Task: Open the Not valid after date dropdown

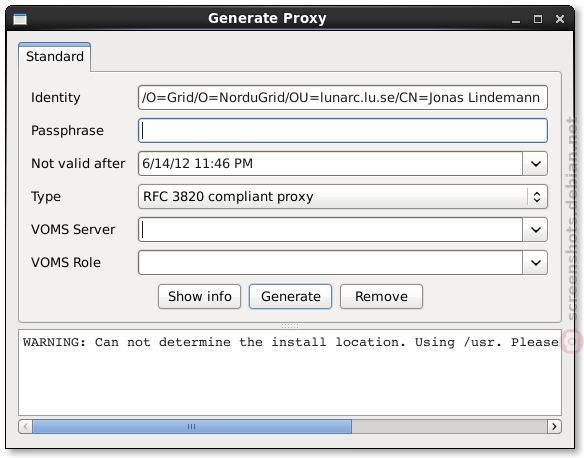Action: pos(536,163)
